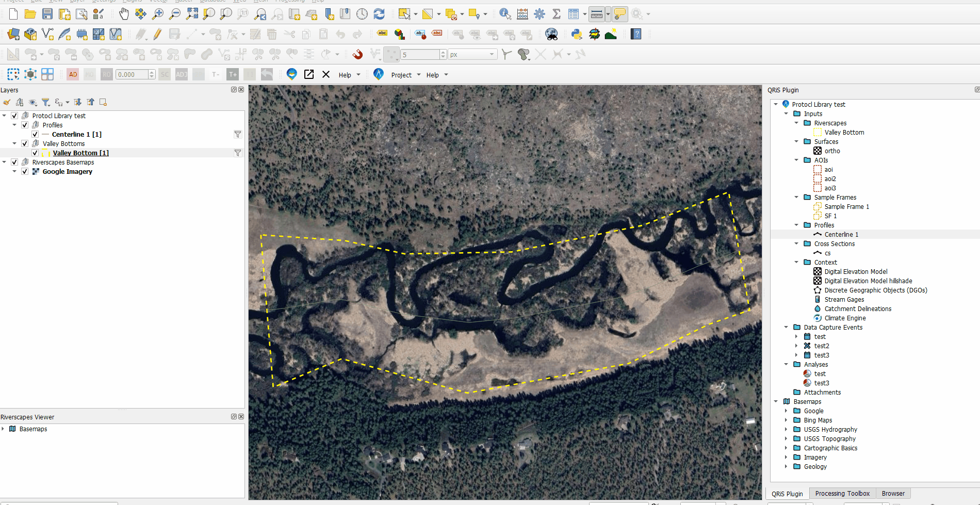Toggle visibility of Centerline 1 [1] layer
The width and height of the screenshot is (980, 505).
point(35,135)
